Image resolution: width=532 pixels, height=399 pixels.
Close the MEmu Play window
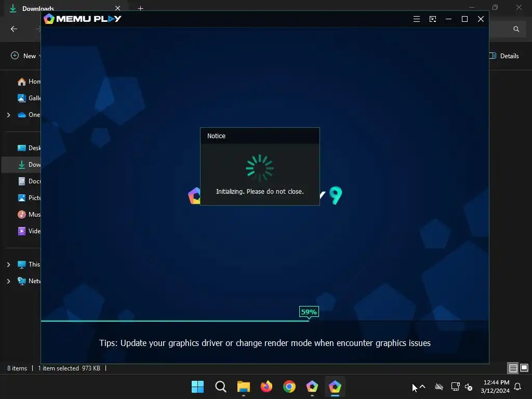tap(481, 19)
